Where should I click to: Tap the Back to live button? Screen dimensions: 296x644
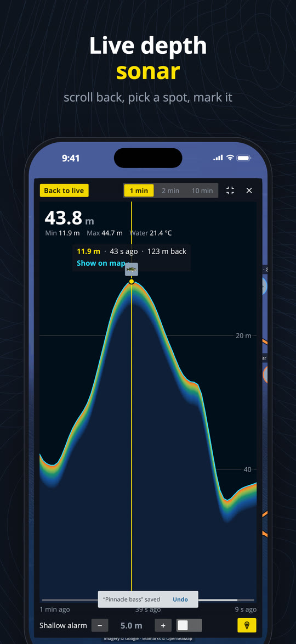64,191
